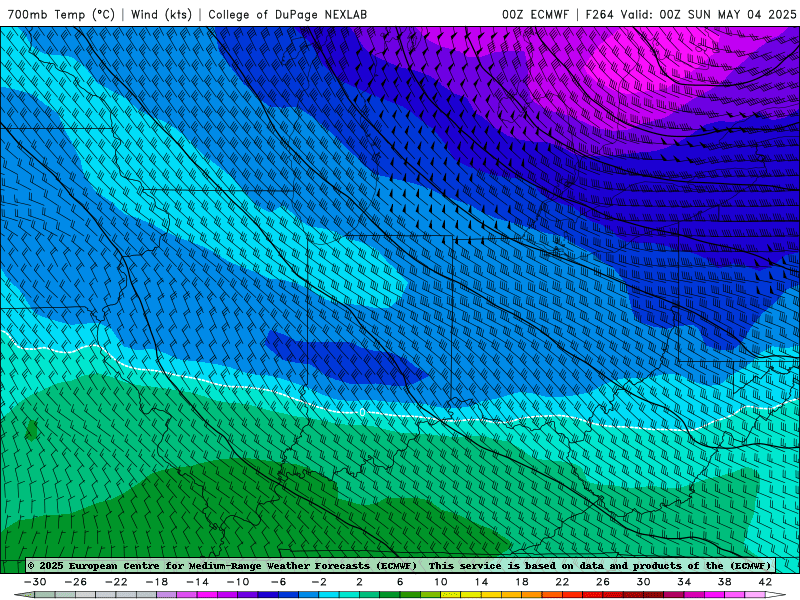
Task: Click the positive "22" color scale label
Action: [x=562, y=582]
